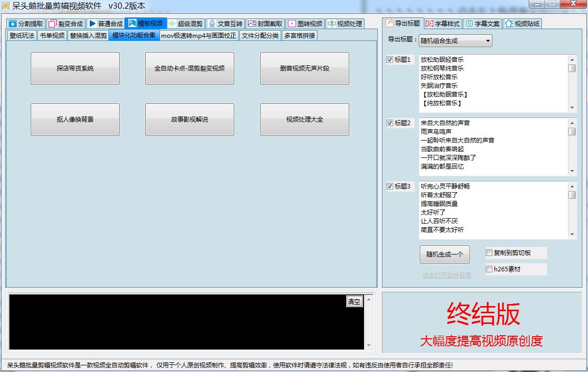Click the 视频处理 icon
Image resolution: width=588 pixels, height=372 pixels.
(x=332, y=24)
